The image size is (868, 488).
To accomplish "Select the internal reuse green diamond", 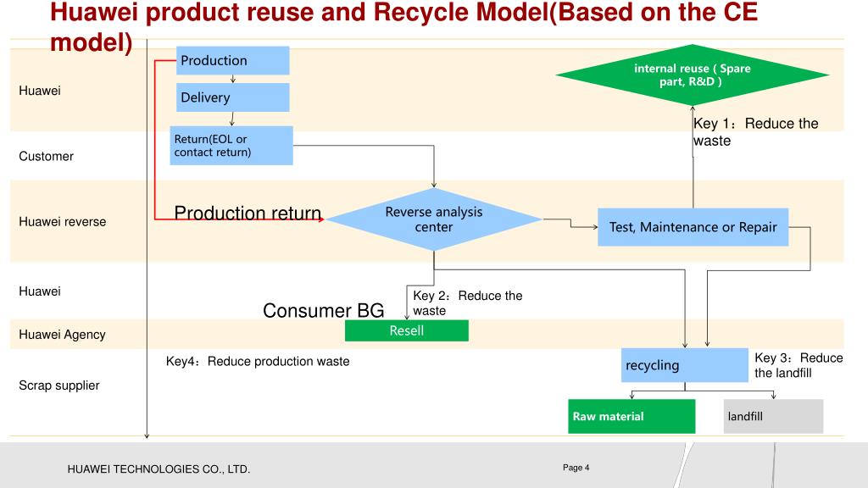I will pyautogui.click(x=692, y=75).
